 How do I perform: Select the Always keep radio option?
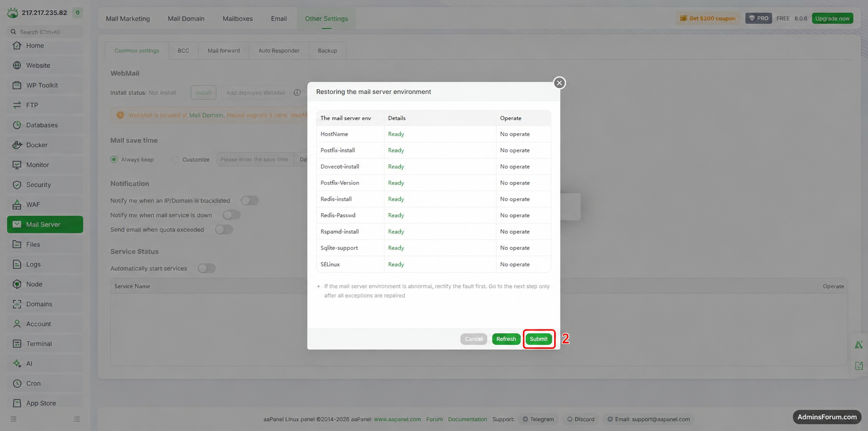(x=114, y=159)
